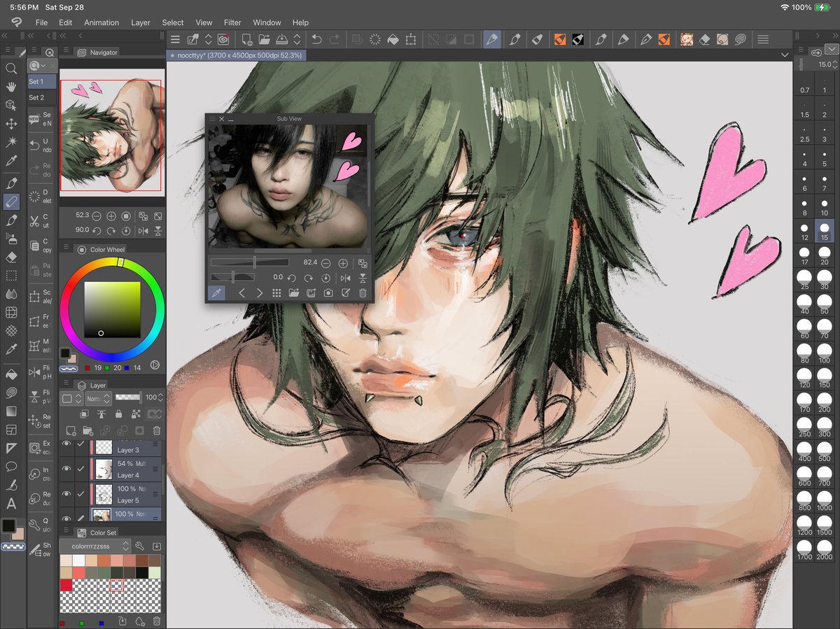This screenshot has width=840, height=629.
Task: Open brush size value stepper 15.0
Action: tap(835, 64)
